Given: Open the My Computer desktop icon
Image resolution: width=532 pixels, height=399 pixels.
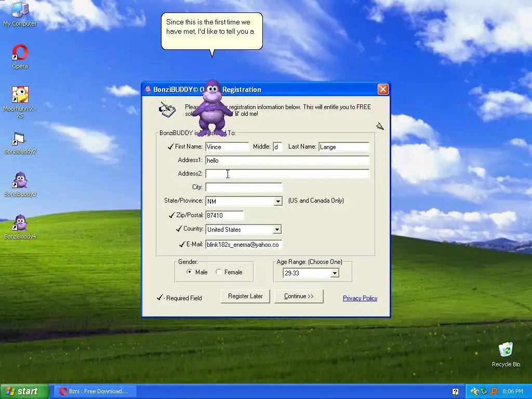Looking at the screenshot, I should click(20, 14).
